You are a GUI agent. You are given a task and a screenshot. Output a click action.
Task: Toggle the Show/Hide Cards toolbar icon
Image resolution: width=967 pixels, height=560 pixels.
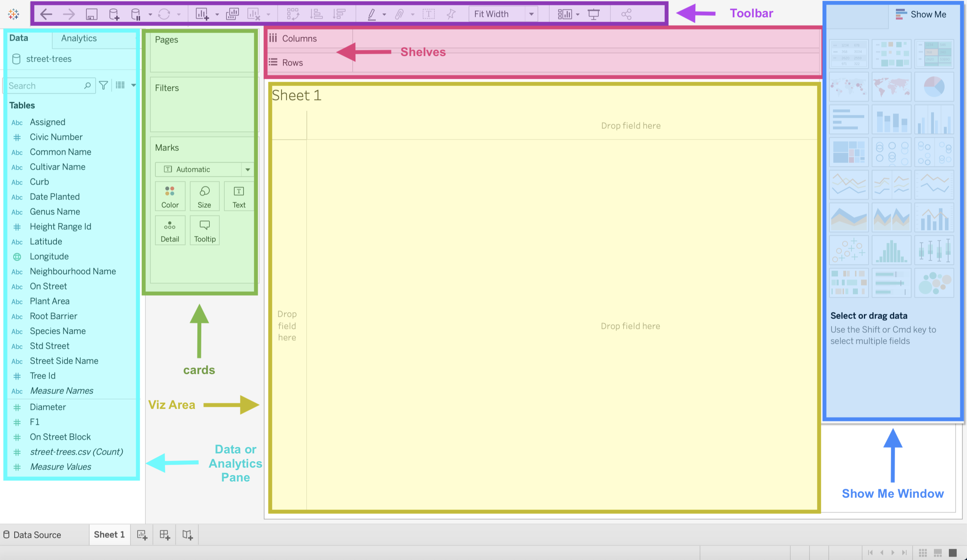[x=565, y=14]
